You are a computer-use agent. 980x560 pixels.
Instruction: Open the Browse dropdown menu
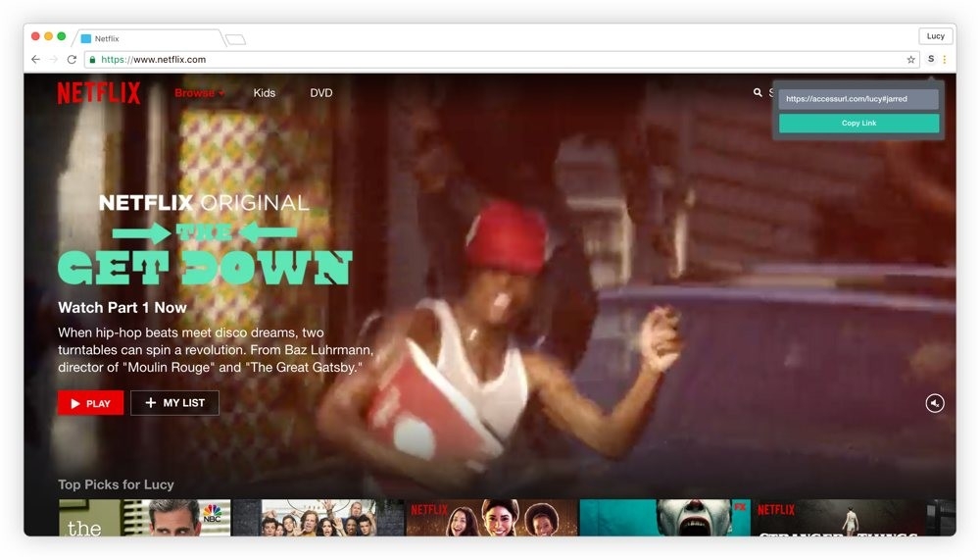tap(199, 93)
